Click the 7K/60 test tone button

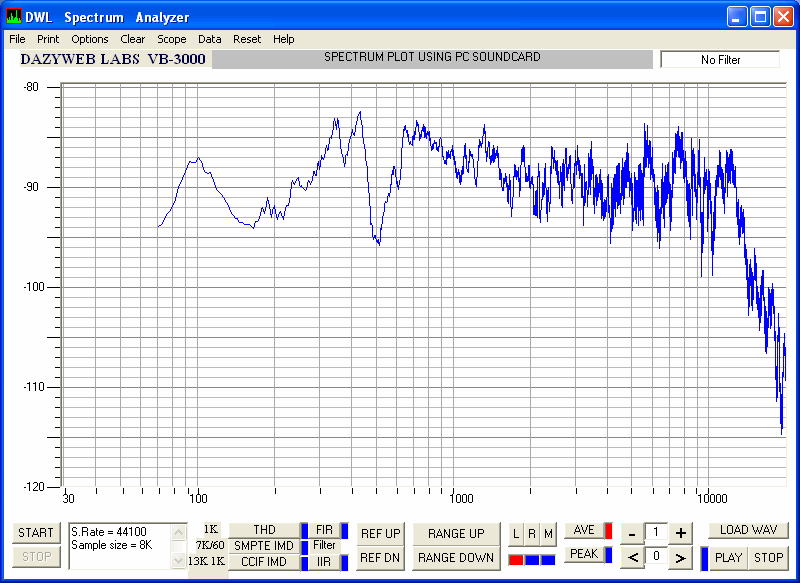point(210,545)
